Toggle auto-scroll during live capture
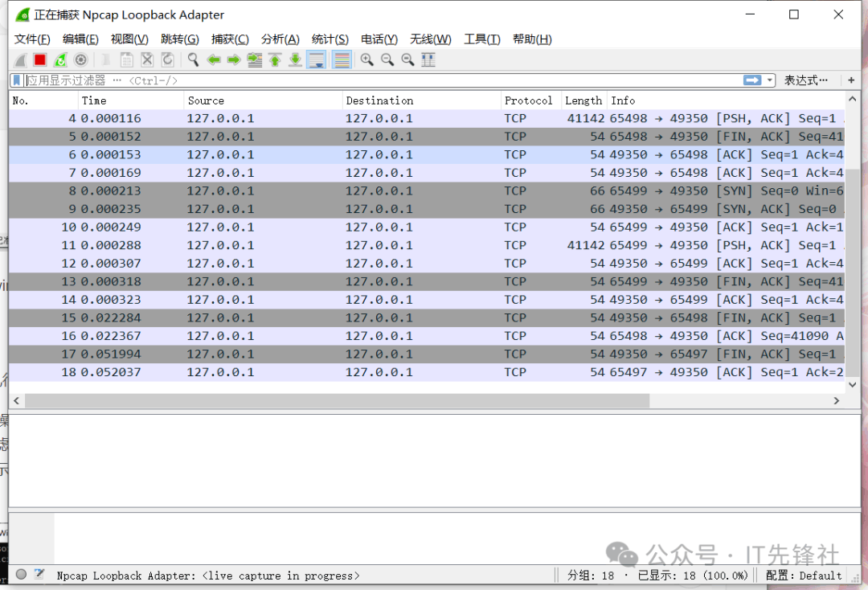 (x=316, y=59)
